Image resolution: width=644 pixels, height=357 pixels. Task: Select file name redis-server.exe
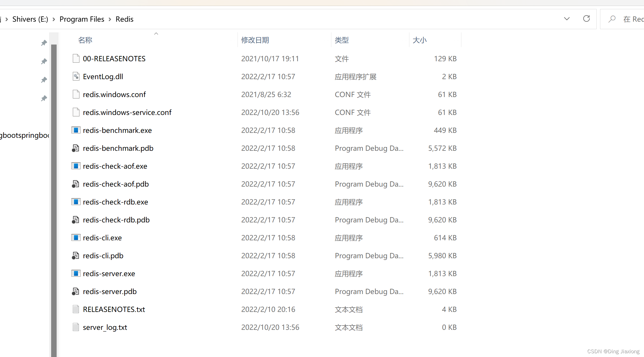[109, 274]
